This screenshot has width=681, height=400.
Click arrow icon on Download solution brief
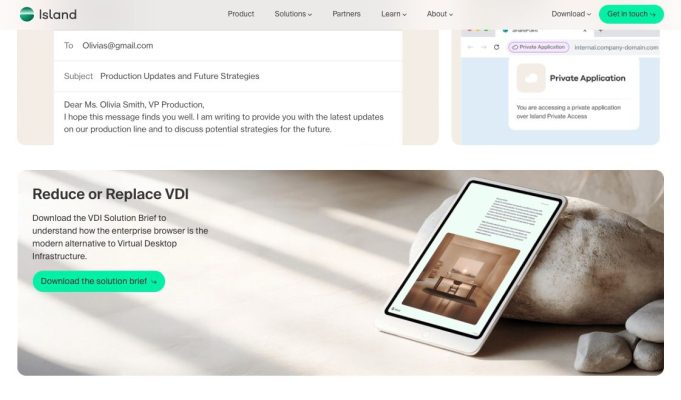tap(154, 282)
